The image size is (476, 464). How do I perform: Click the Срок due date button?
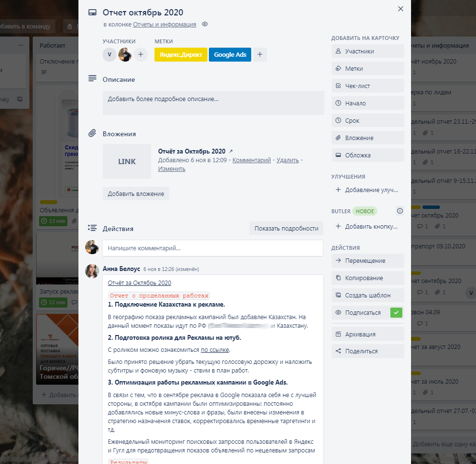368,120
